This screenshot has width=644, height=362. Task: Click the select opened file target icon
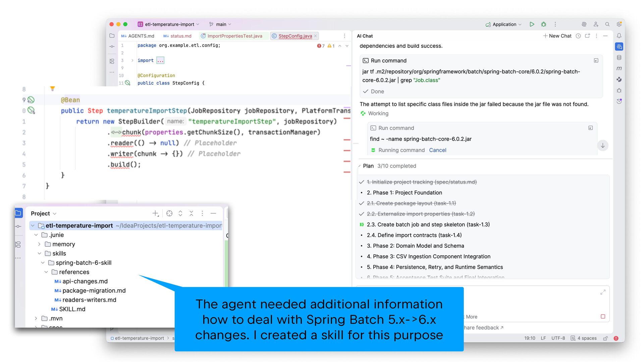(169, 214)
